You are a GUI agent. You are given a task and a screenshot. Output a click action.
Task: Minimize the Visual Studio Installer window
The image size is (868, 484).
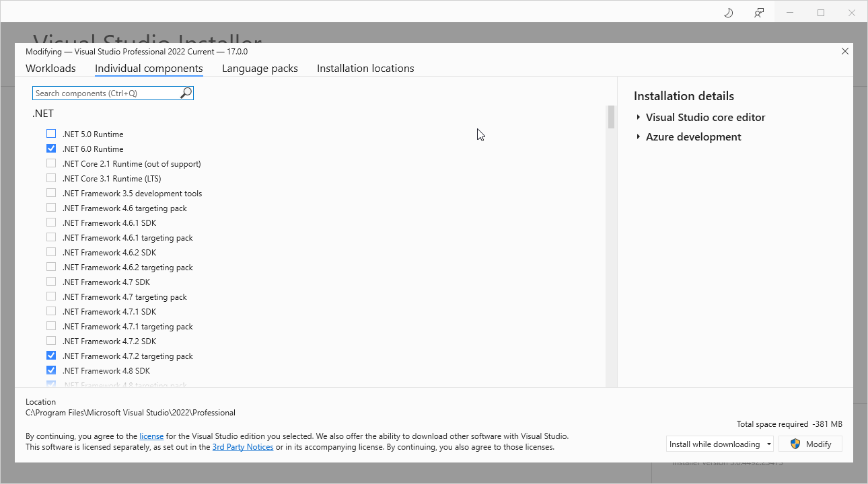(790, 13)
